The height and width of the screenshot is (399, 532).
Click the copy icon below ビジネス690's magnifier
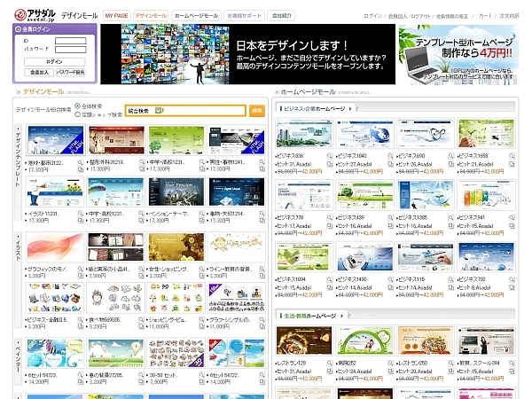point(448,163)
